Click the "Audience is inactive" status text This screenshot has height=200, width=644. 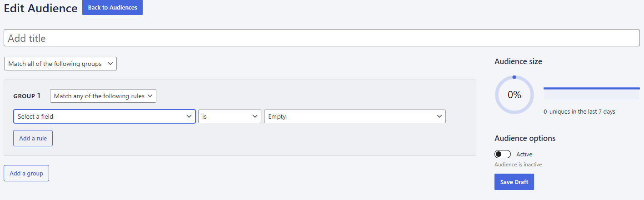tap(518, 165)
